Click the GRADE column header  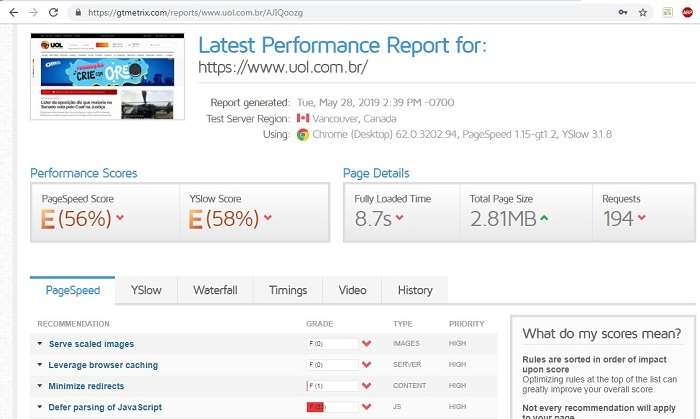click(320, 324)
